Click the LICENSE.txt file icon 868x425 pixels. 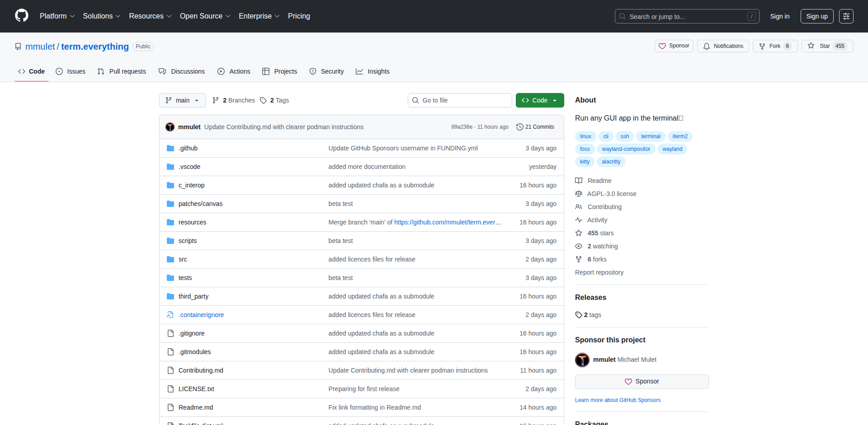point(170,389)
